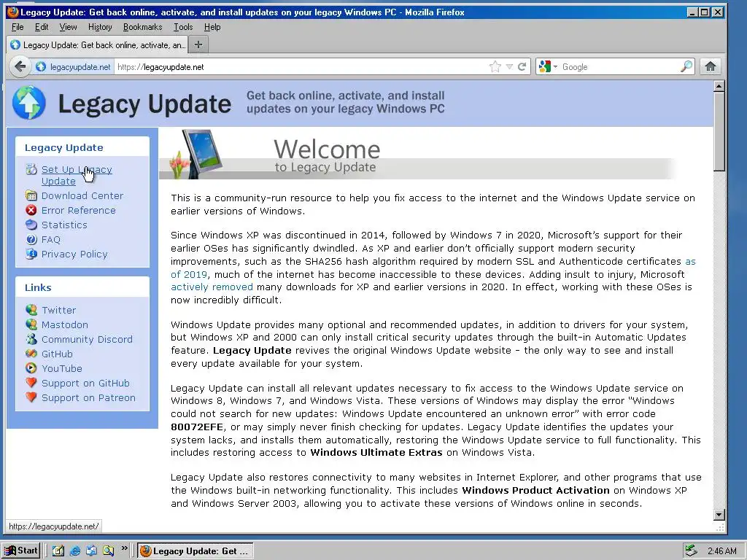Bookmark this page with the star icon

[495, 66]
